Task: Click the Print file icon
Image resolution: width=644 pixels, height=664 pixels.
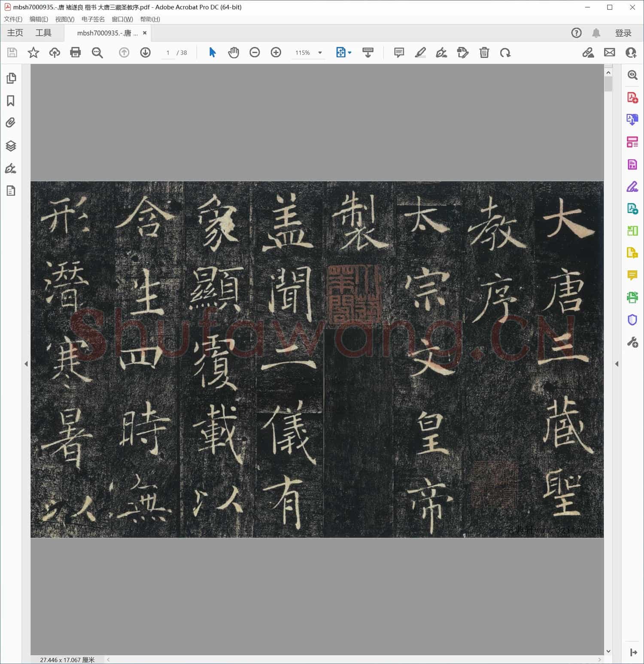Action: (76, 52)
